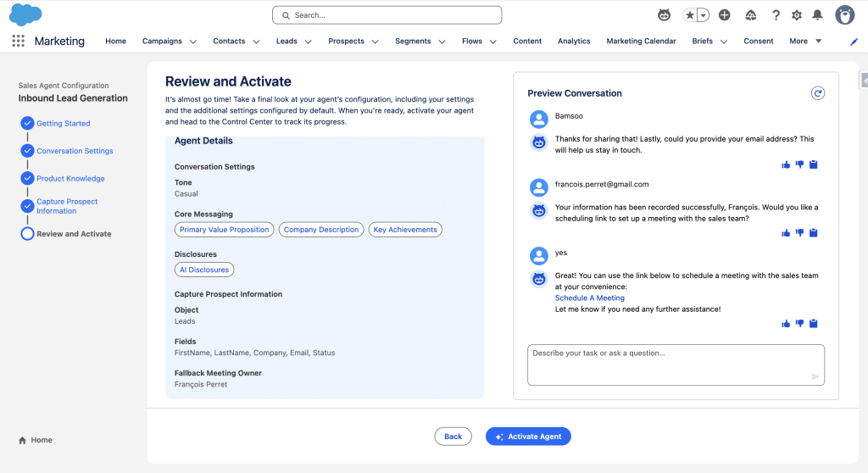The height and width of the screenshot is (473, 868).
Task: Expand the Campaigns dropdown chevron
Action: tap(193, 42)
